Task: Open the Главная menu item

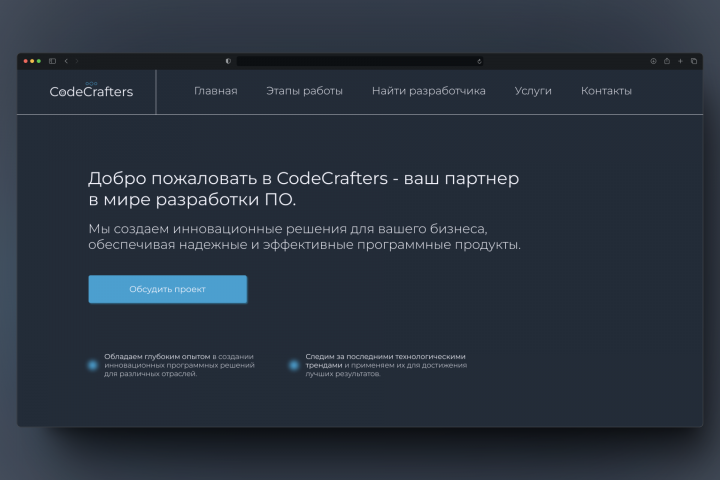Action: [x=216, y=91]
